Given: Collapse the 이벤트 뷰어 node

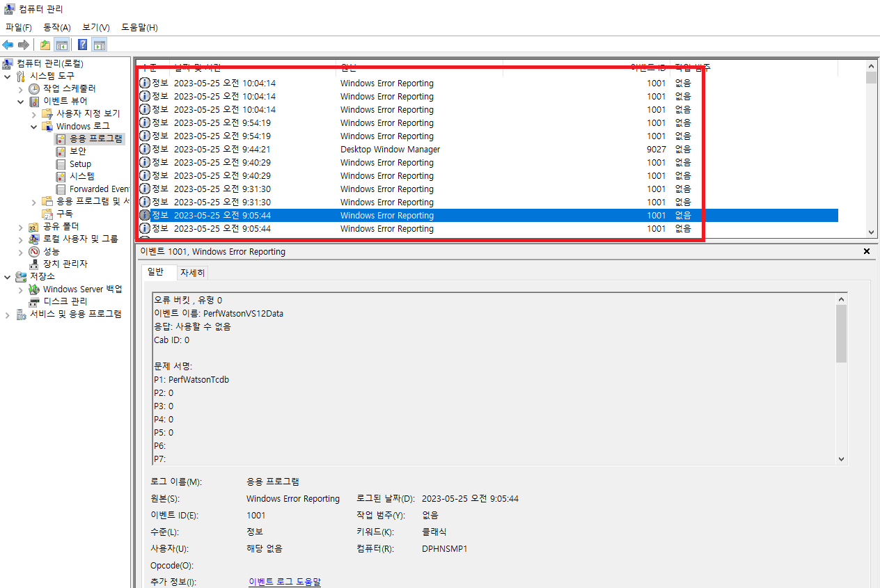Looking at the screenshot, I should (21, 101).
